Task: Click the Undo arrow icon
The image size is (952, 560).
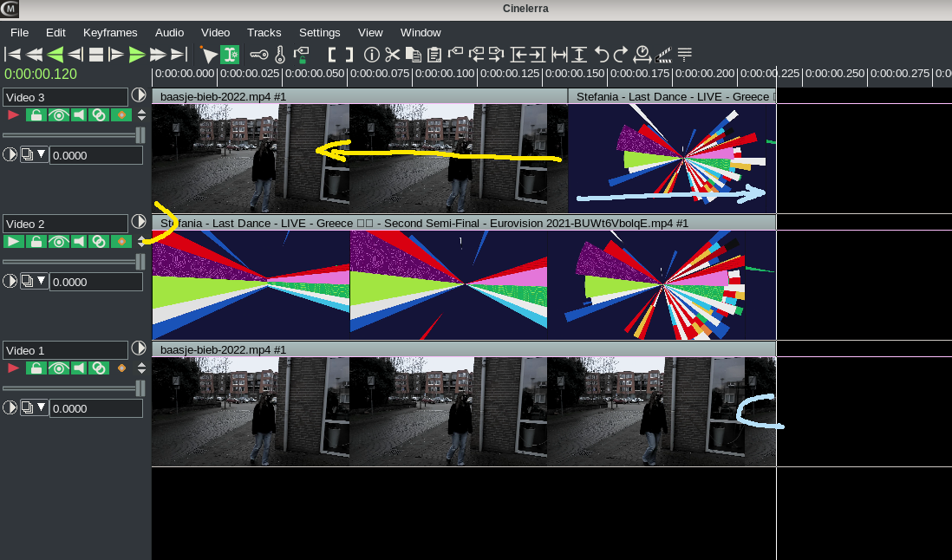Action: (x=601, y=55)
